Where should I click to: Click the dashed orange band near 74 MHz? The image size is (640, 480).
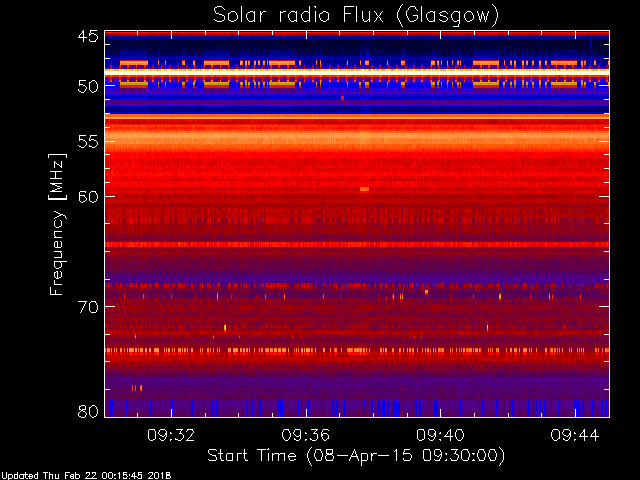[357, 350]
